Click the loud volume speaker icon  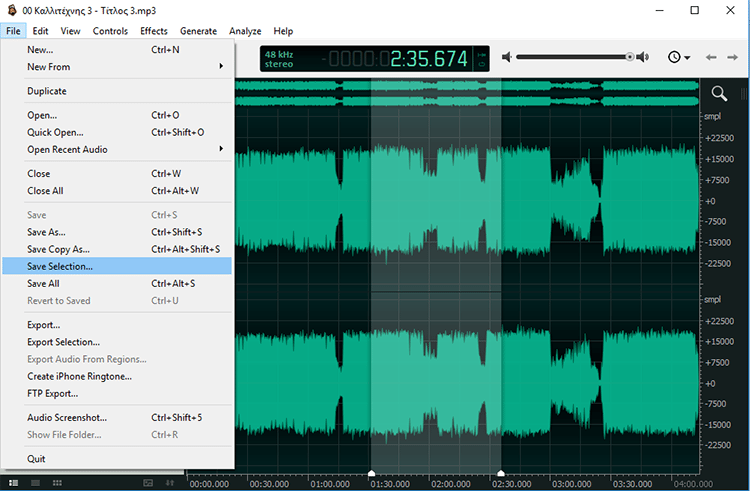(643, 57)
